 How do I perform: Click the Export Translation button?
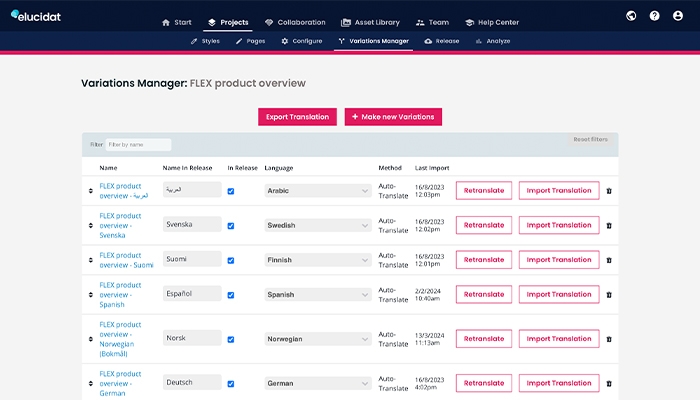click(297, 117)
